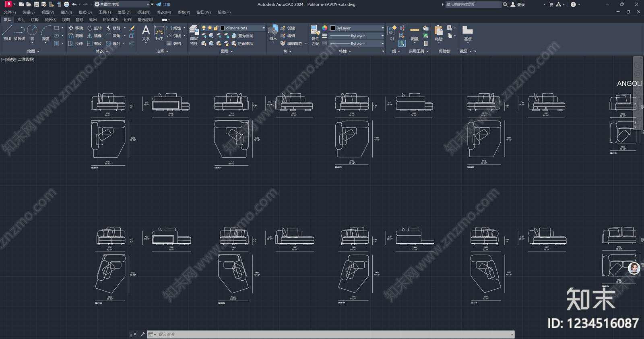Click the Paste (粘贴) clipboard icon
The height and width of the screenshot is (339, 644).
click(439, 33)
